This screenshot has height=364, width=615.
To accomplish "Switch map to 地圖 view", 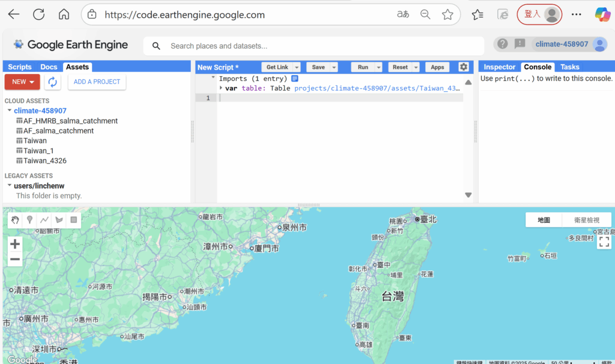I will 544,220.
